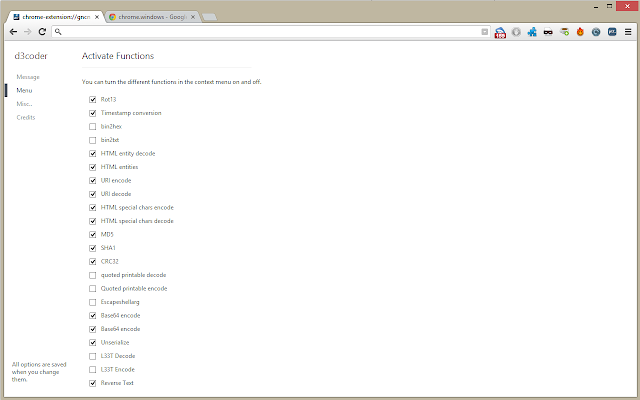Enable the bin2hex checkbox
The image size is (640, 400).
pyautogui.click(x=93, y=127)
